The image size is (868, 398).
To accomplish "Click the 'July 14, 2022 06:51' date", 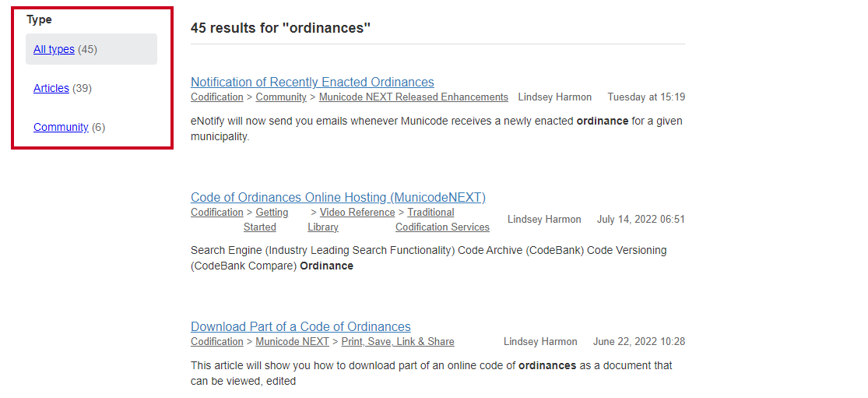I will click(x=641, y=219).
